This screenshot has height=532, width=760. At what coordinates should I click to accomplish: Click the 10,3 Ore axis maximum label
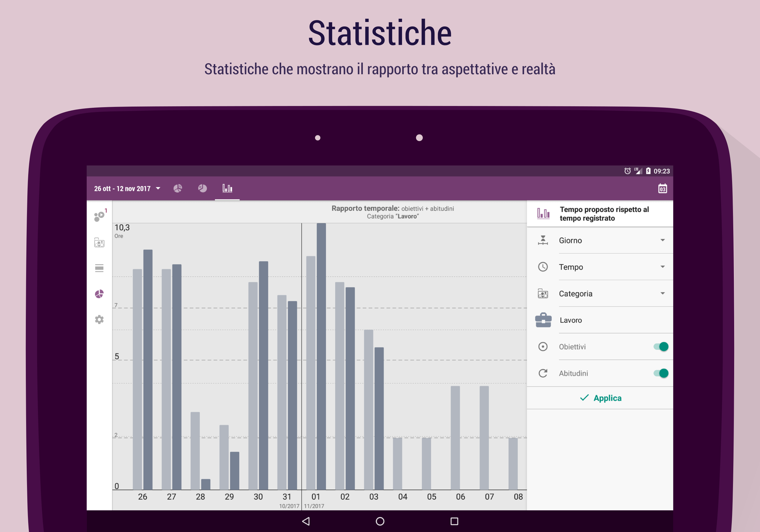tap(122, 231)
